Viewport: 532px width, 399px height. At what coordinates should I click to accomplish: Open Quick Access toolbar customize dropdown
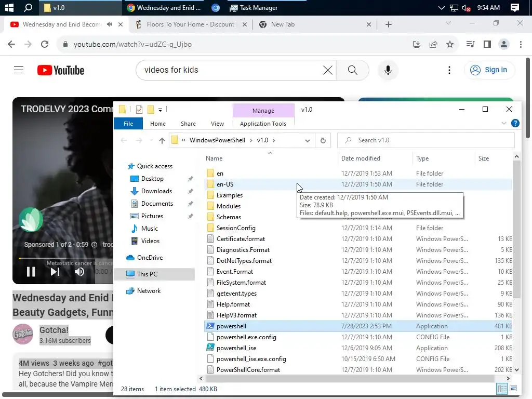coord(160,110)
